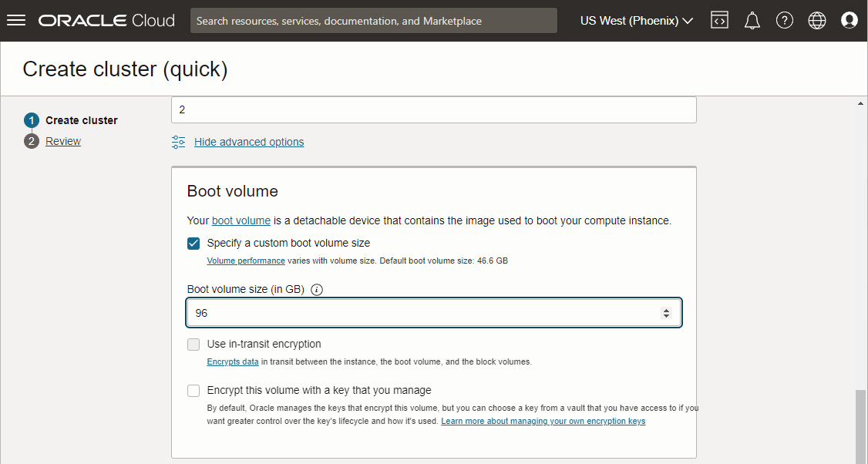Viewport: 868px width, 464px height.
Task: Open the navigation hamburger menu
Action: tap(16, 19)
